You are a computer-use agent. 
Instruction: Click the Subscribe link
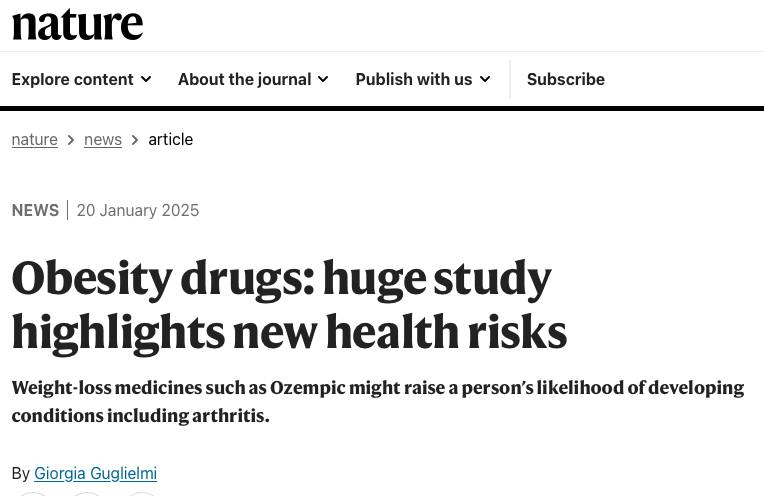[565, 79]
